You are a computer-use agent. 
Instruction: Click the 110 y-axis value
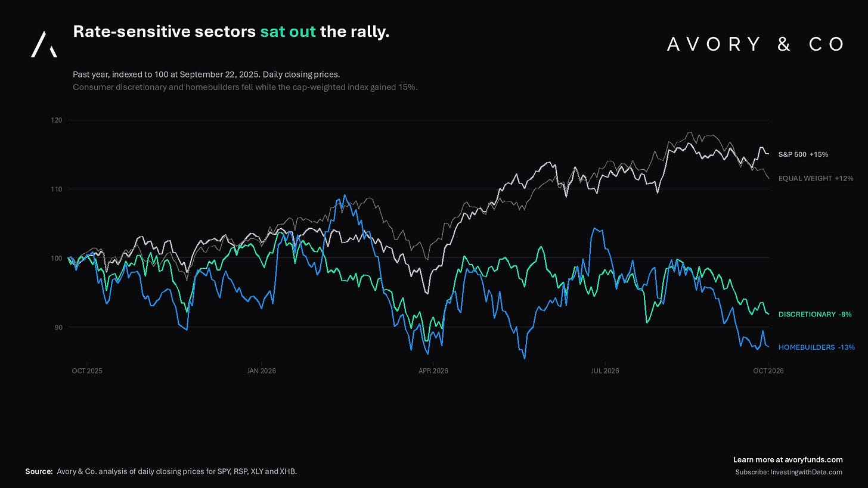pos(57,189)
